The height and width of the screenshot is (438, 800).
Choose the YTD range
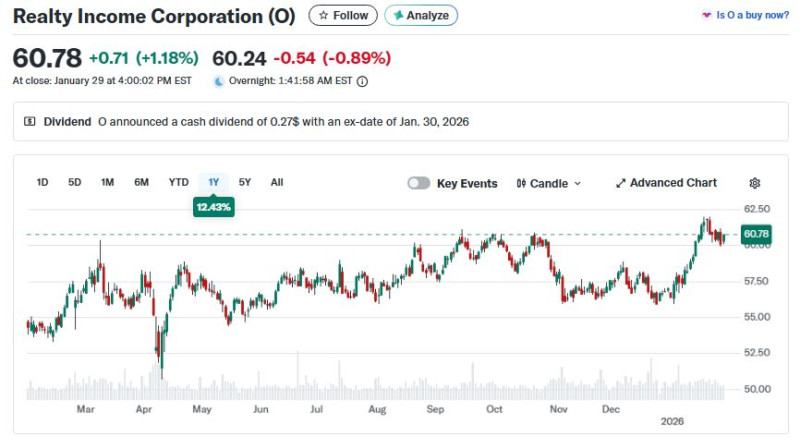[x=179, y=182]
